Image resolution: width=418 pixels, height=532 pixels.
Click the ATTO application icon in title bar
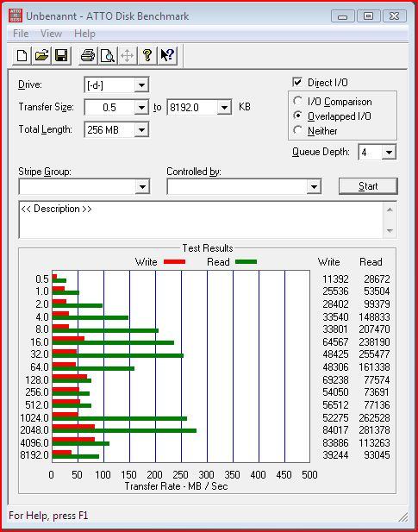pyautogui.click(x=16, y=16)
